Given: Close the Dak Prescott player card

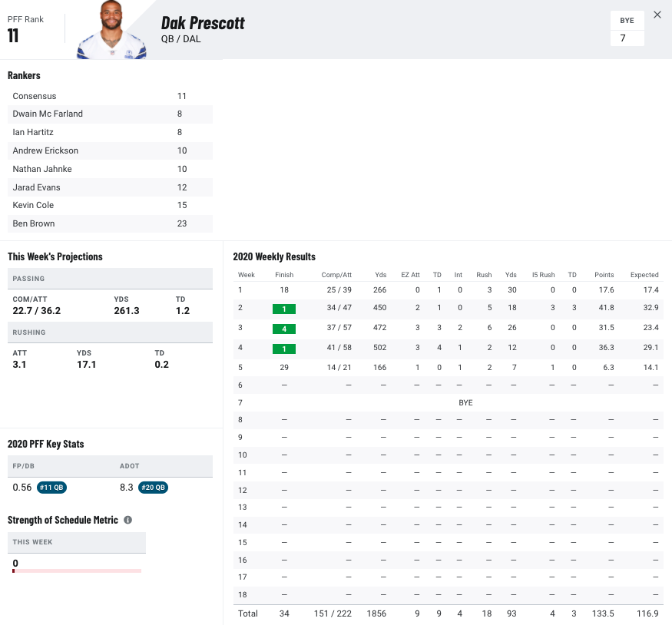Looking at the screenshot, I should point(657,15).
